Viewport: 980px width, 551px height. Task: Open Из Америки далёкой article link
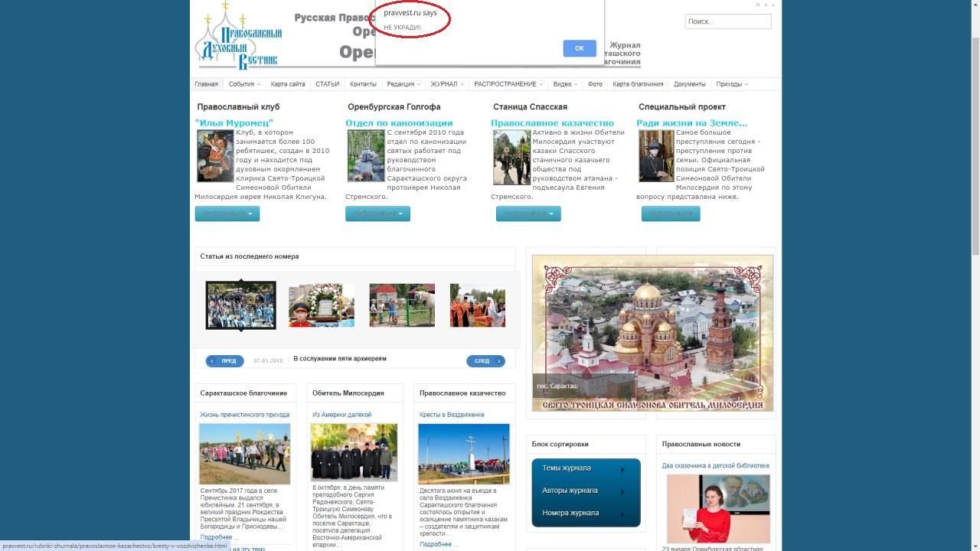click(342, 415)
